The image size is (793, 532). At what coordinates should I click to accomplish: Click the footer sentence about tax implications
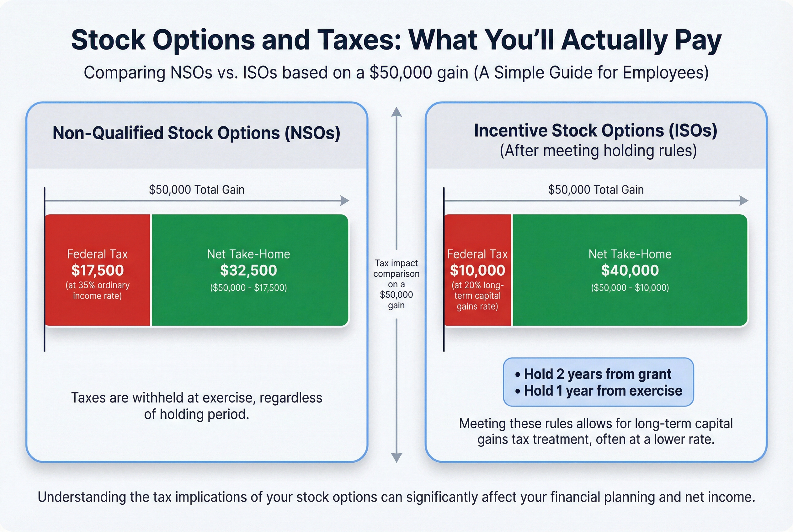(x=396, y=497)
